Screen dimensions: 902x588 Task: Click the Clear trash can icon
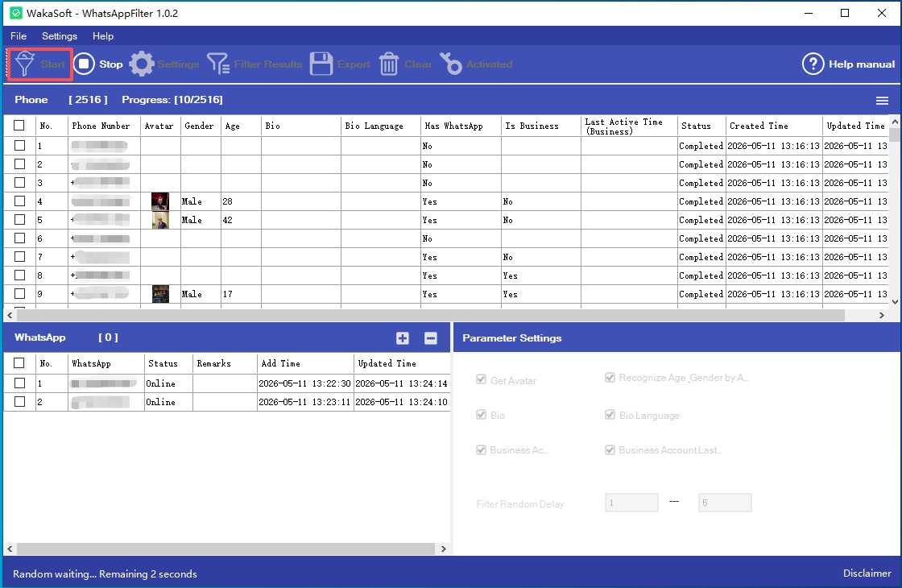[389, 64]
